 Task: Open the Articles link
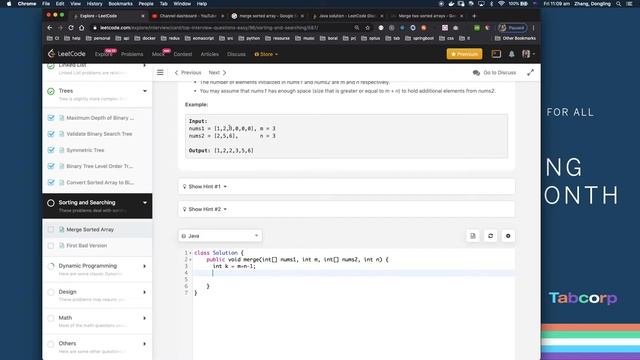click(x=209, y=54)
